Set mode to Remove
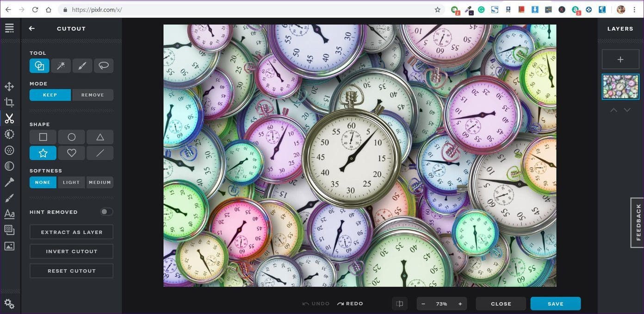The height and width of the screenshot is (314, 644). pyautogui.click(x=93, y=95)
